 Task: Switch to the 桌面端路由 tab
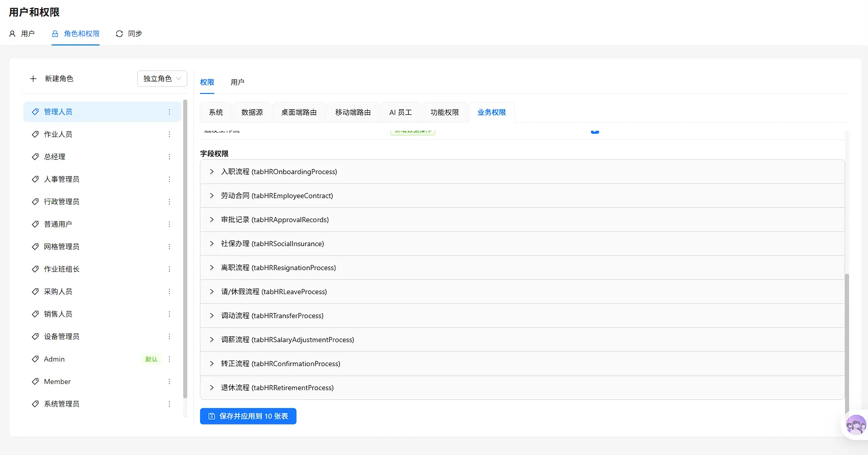[299, 112]
